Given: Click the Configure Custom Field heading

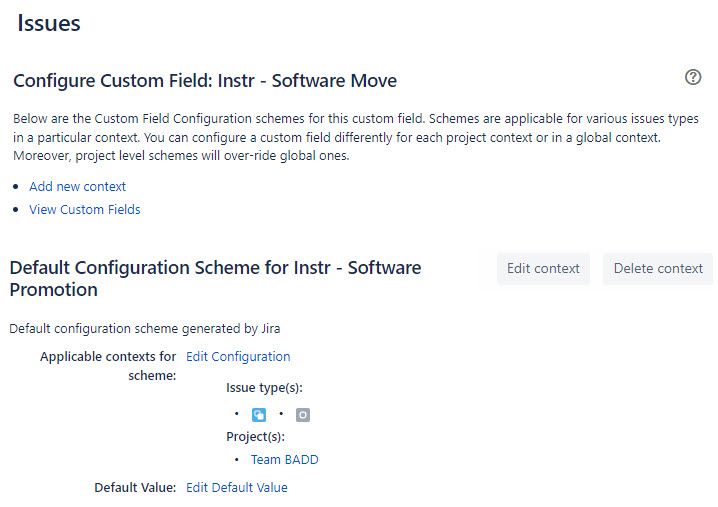Looking at the screenshot, I should (205, 81).
